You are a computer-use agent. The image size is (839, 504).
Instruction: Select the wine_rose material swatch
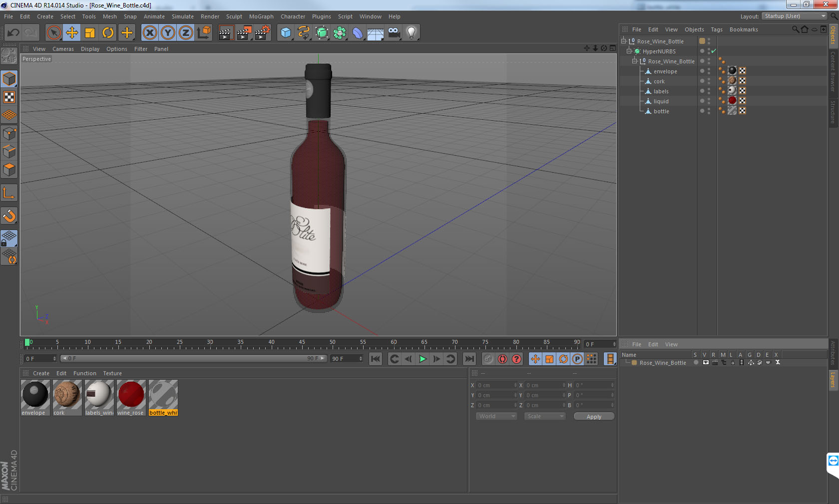[131, 398]
